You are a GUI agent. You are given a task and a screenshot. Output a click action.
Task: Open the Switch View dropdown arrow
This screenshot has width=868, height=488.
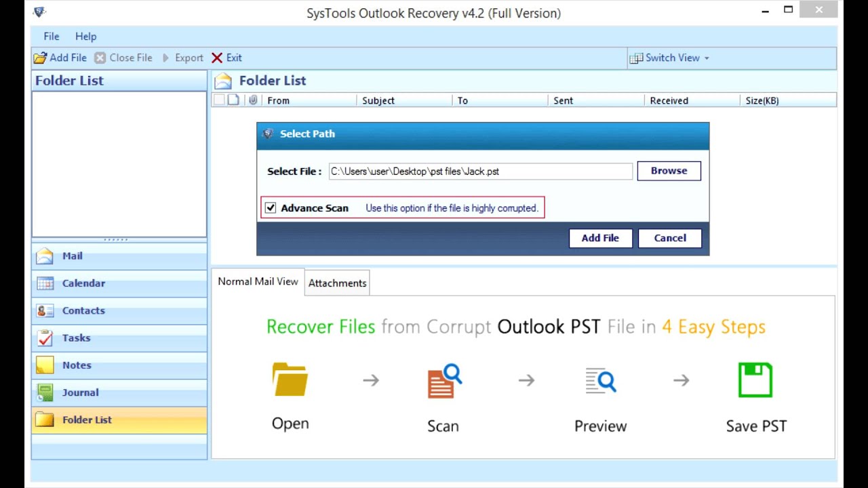coord(707,58)
